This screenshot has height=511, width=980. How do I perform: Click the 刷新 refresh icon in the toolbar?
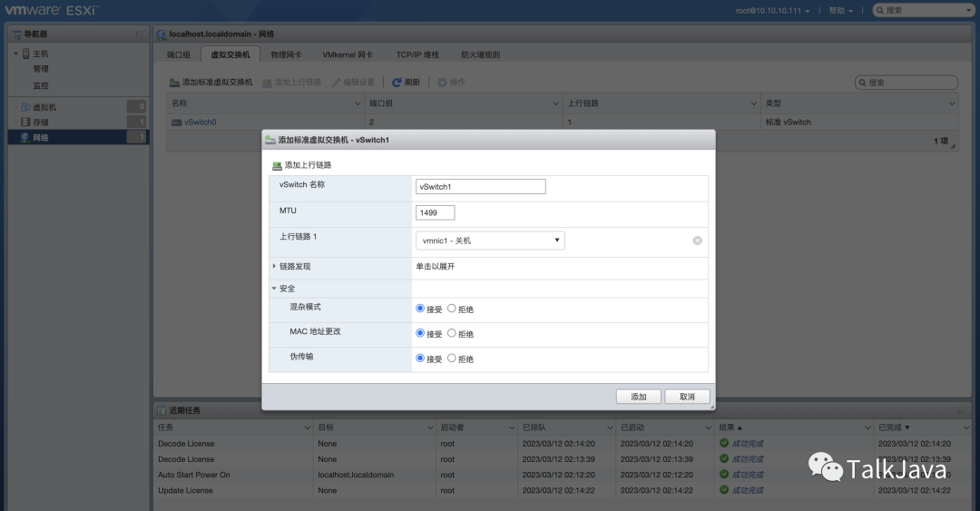397,83
